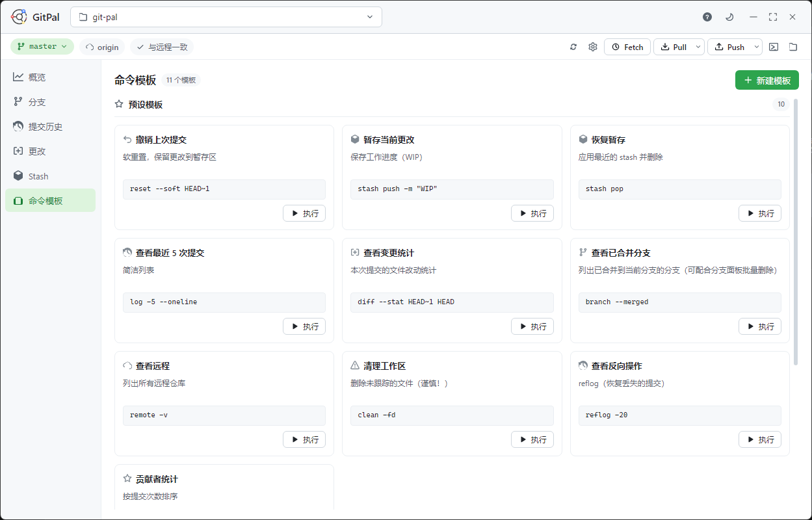Click box icon on 恢复暂存 card
This screenshot has height=520, width=812.
tap(583, 140)
